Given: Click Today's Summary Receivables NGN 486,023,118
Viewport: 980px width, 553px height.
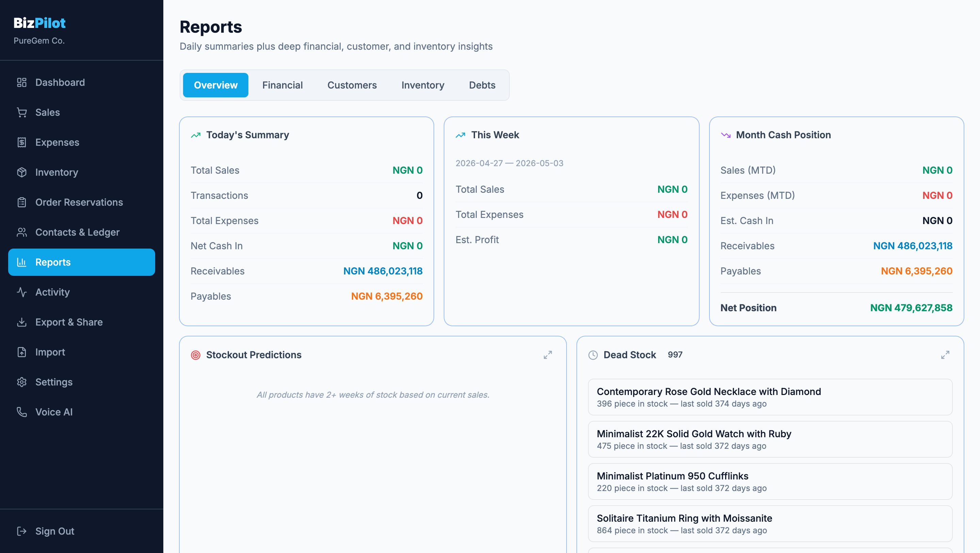Looking at the screenshot, I should pyautogui.click(x=383, y=271).
